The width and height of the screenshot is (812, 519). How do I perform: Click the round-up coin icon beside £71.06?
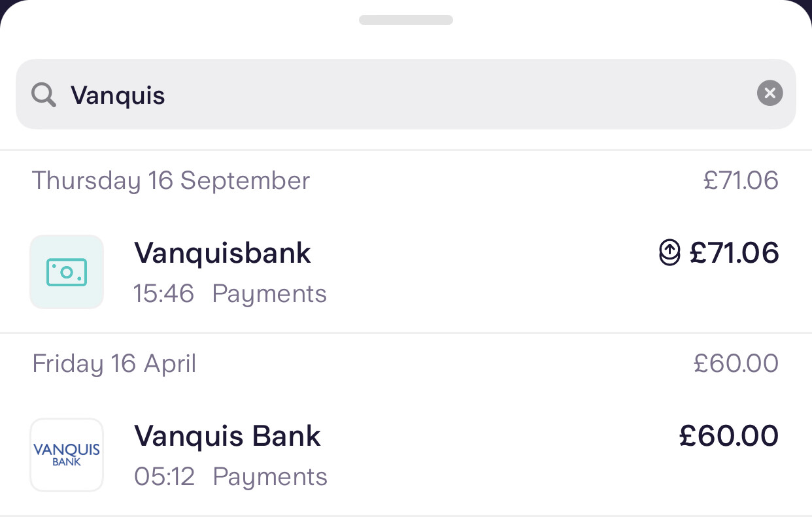point(669,253)
